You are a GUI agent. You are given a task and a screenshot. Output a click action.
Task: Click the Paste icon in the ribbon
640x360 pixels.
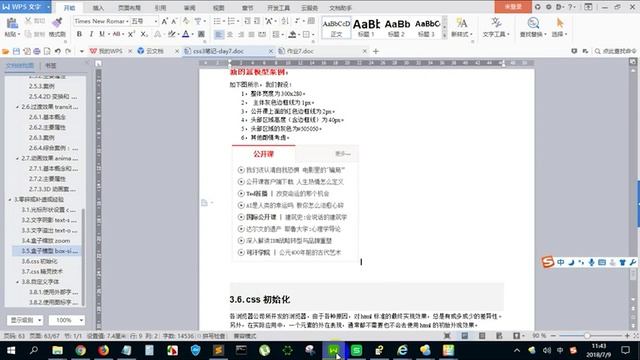coord(11,24)
